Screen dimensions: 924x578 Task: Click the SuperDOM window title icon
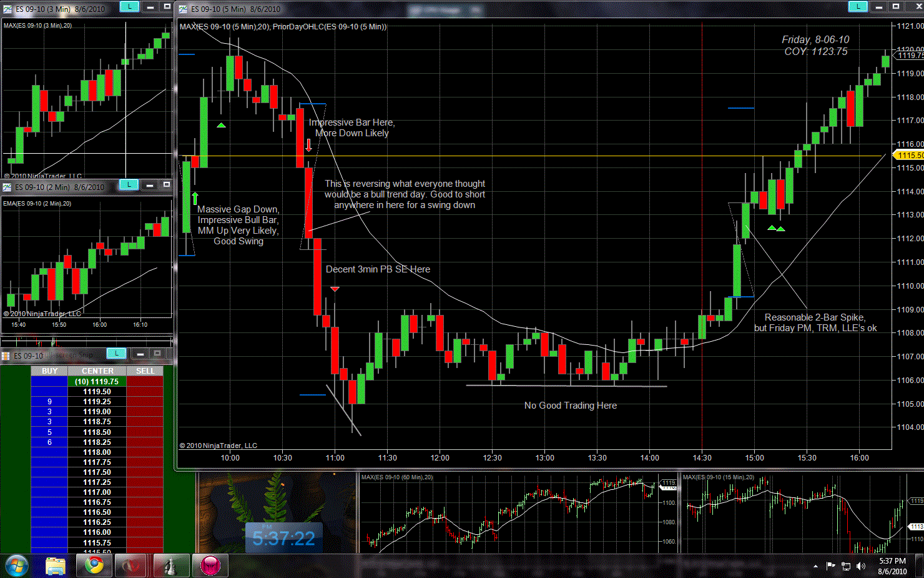pos(6,356)
